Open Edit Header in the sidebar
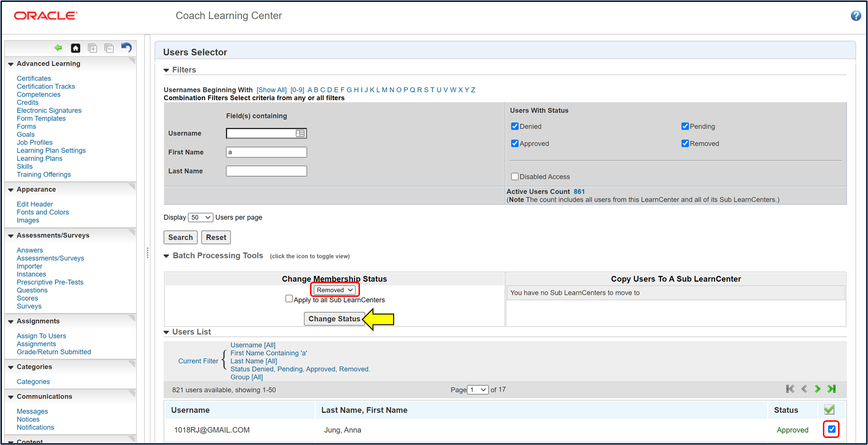This screenshot has width=868, height=445. (x=35, y=204)
